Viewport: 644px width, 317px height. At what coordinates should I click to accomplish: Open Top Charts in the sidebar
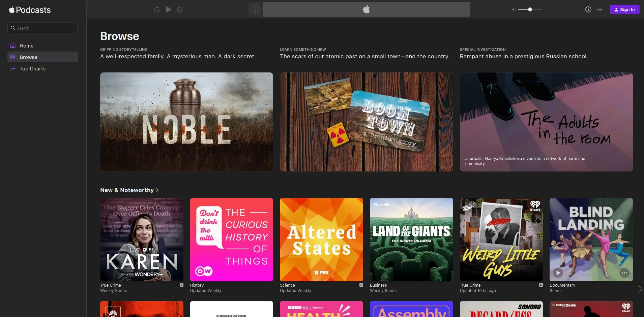(32, 68)
